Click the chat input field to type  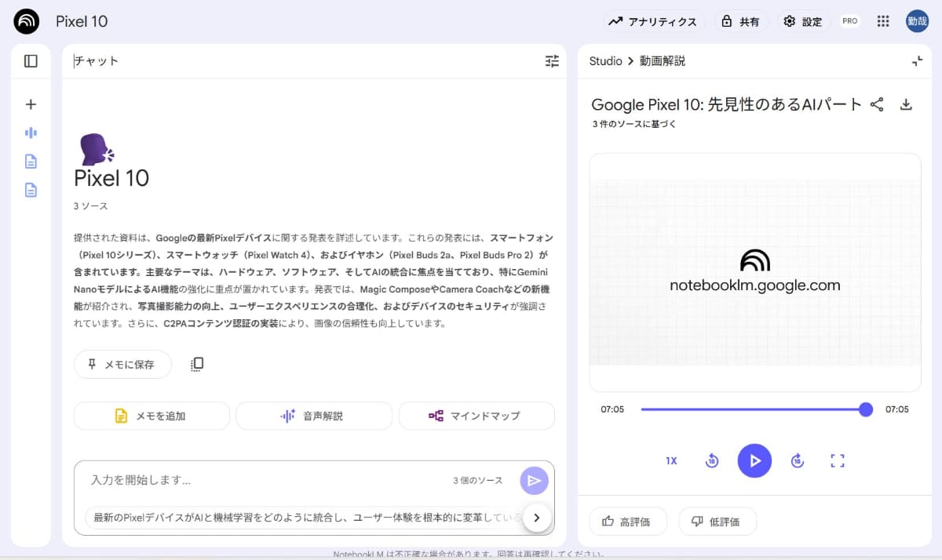(235, 480)
